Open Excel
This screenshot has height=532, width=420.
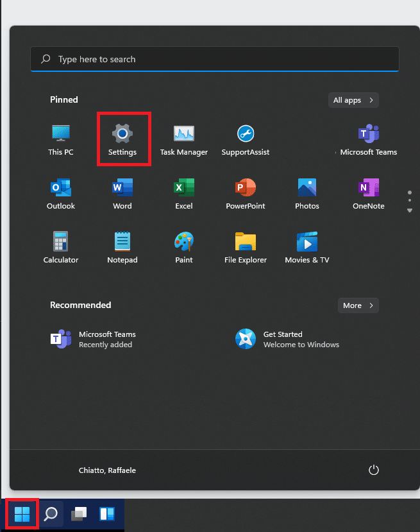pyautogui.click(x=184, y=194)
